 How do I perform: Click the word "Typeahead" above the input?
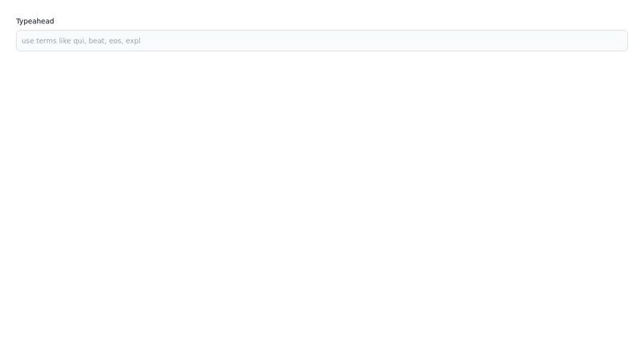(35, 21)
